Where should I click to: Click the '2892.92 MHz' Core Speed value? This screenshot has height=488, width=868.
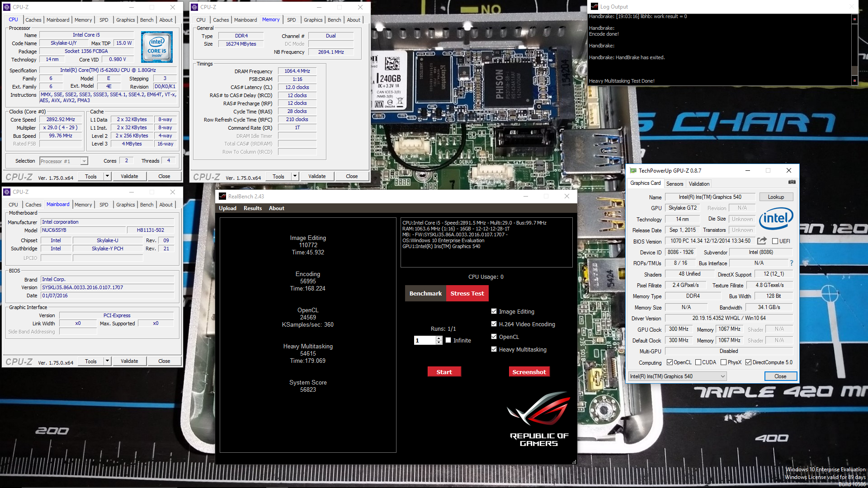(61, 119)
